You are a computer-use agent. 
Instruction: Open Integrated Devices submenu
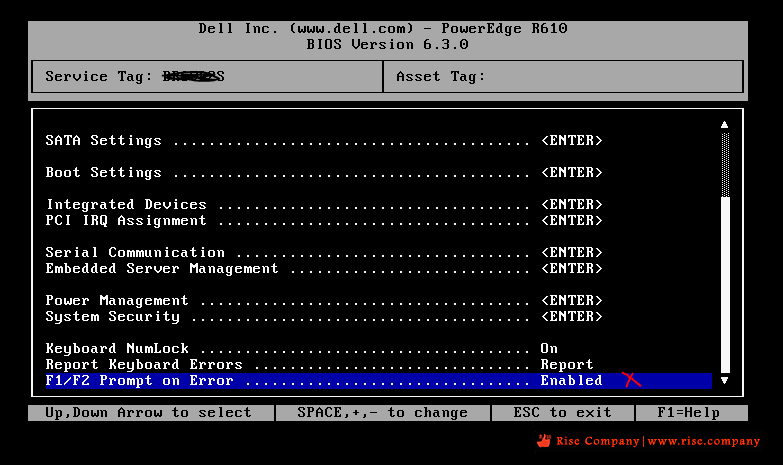pyautogui.click(x=324, y=205)
